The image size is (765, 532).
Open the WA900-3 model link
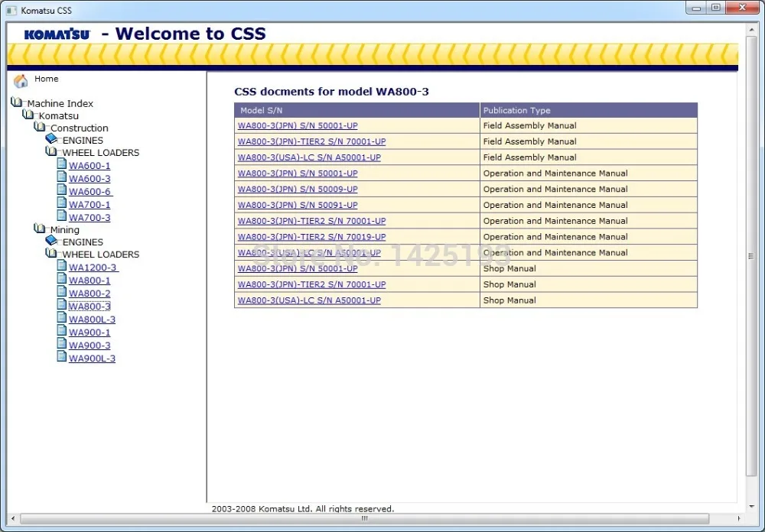[x=90, y=345]
